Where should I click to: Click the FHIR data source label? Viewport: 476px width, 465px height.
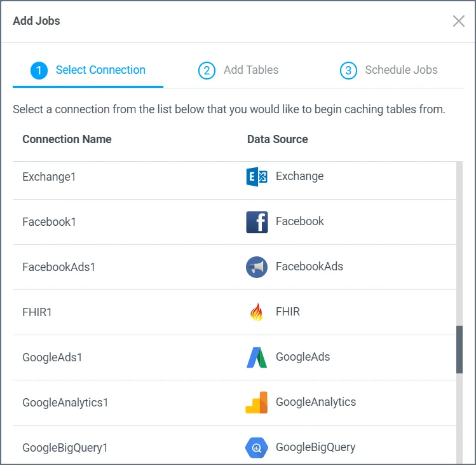click(288, 312)
